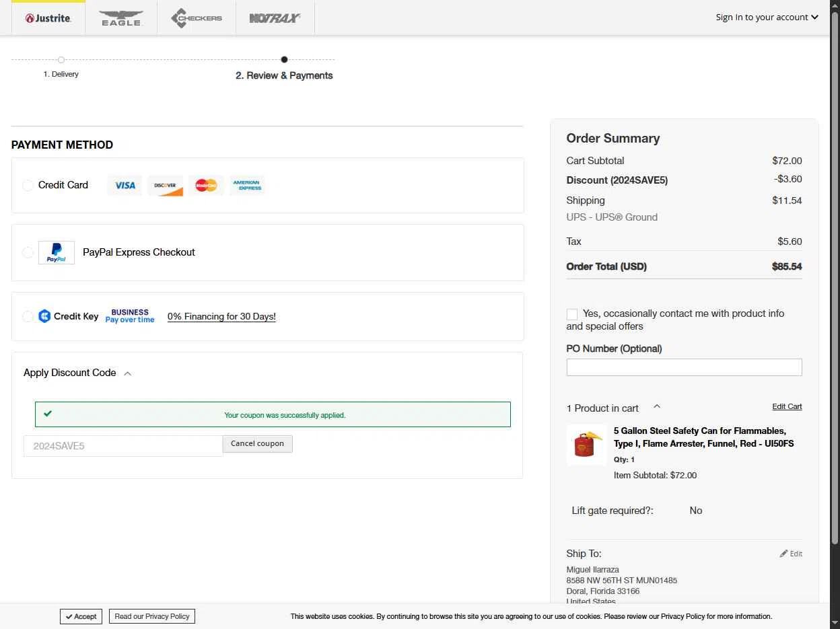840x629 pixels.
Task: Click the Shipping $11.54 amount
Action: click(x=787, y=200)
